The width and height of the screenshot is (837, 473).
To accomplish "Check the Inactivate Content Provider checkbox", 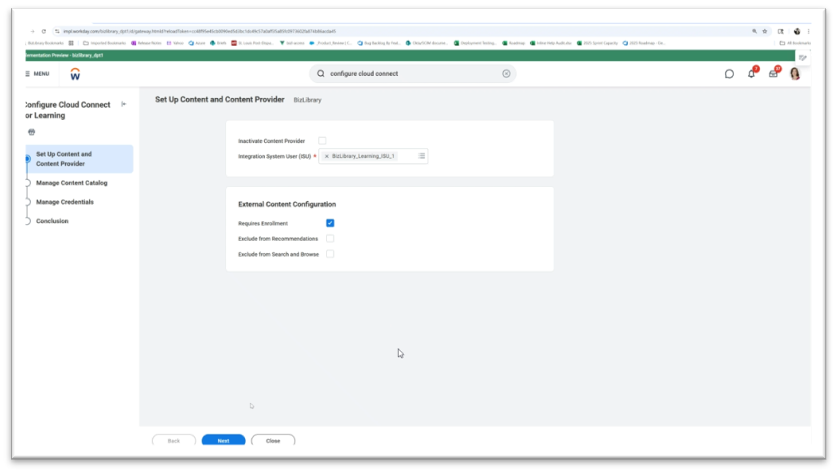I will (x=322, y=141).
